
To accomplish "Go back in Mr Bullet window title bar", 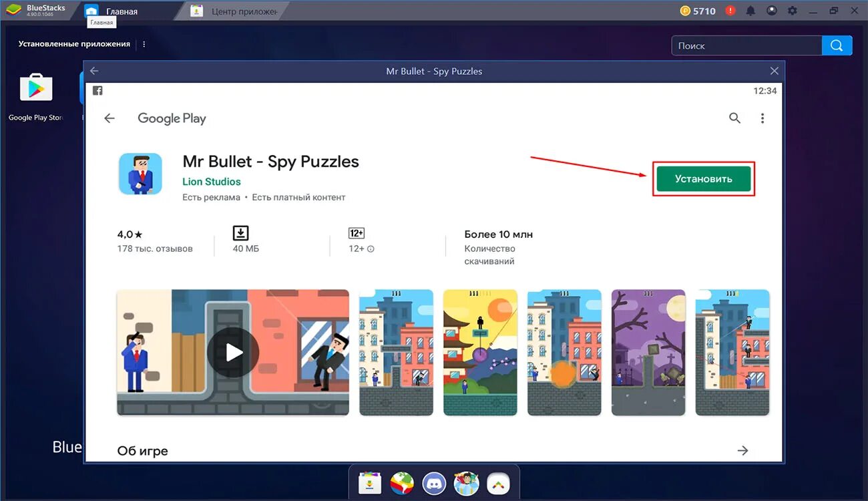I will [x=94, y=71].
